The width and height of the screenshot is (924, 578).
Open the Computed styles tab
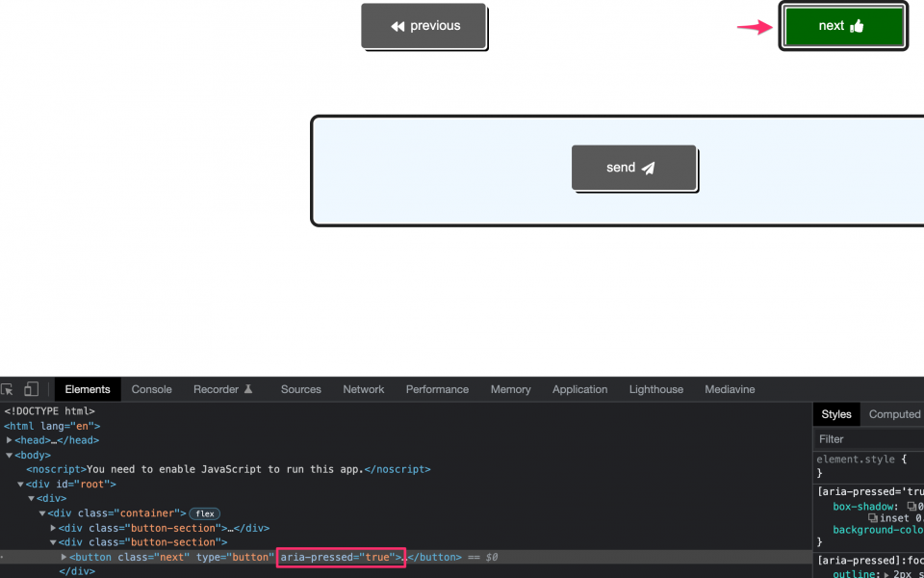[893, 414]
